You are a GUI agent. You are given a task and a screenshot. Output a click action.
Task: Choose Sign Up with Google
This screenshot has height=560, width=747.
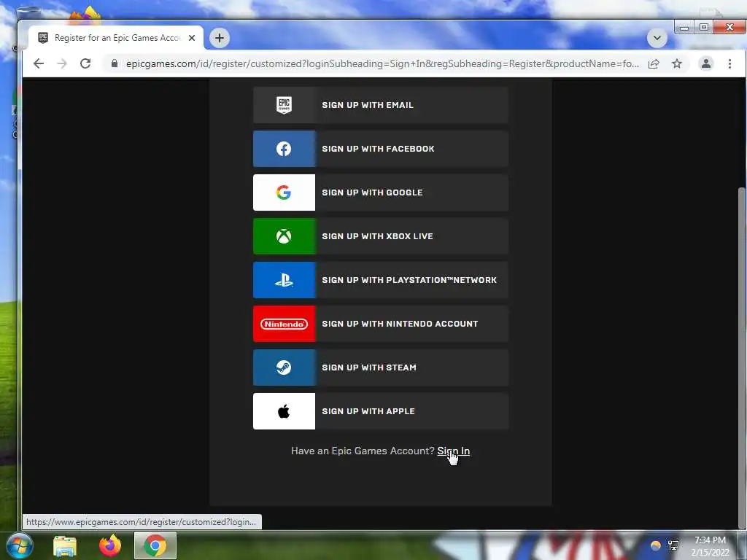tap(380, 192)
